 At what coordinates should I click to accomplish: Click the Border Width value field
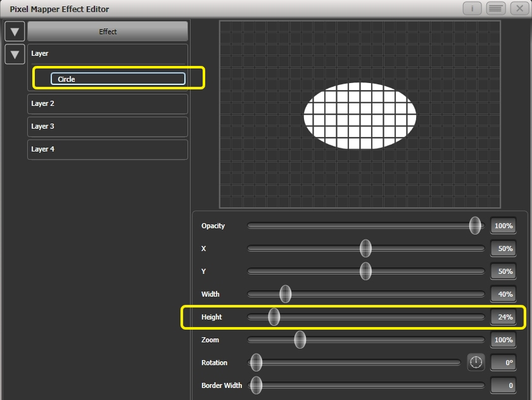[502, 385]
